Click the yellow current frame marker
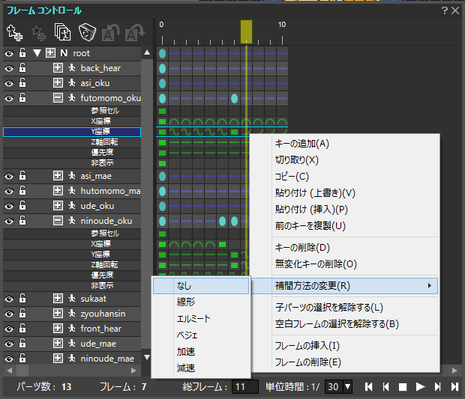Image resolution: width=465 pixels, height=399 pixels. (246, 32)
